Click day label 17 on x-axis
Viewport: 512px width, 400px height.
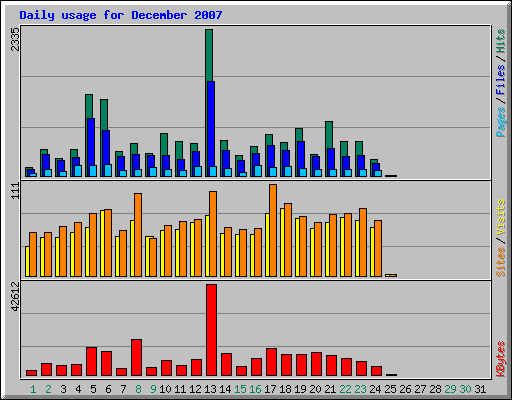270,389
